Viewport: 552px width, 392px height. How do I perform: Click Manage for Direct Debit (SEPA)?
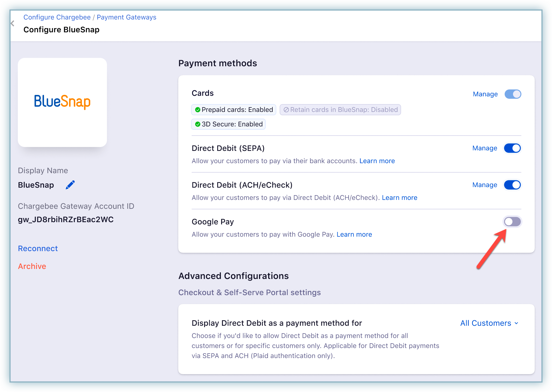485,148
